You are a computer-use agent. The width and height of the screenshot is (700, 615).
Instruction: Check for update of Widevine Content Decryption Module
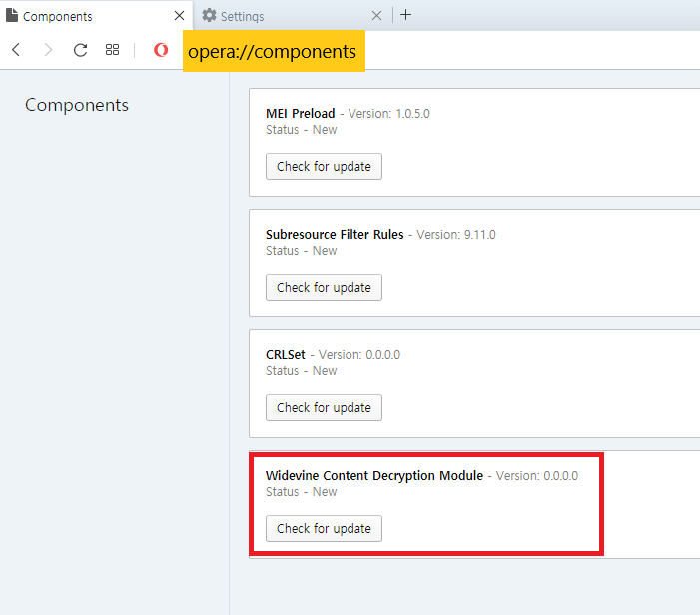324,529
